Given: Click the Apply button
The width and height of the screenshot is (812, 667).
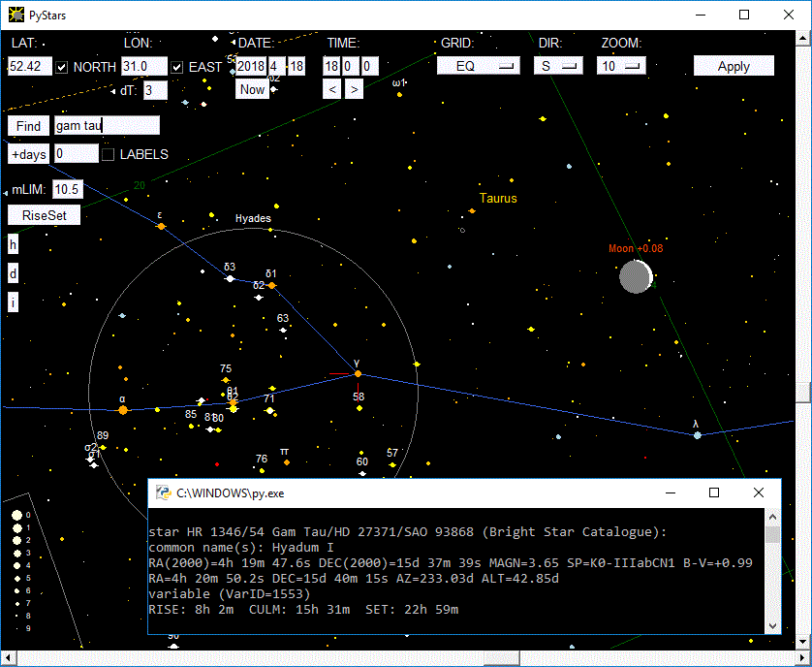Looking at the screenshot, I should [x=734, y=66].
